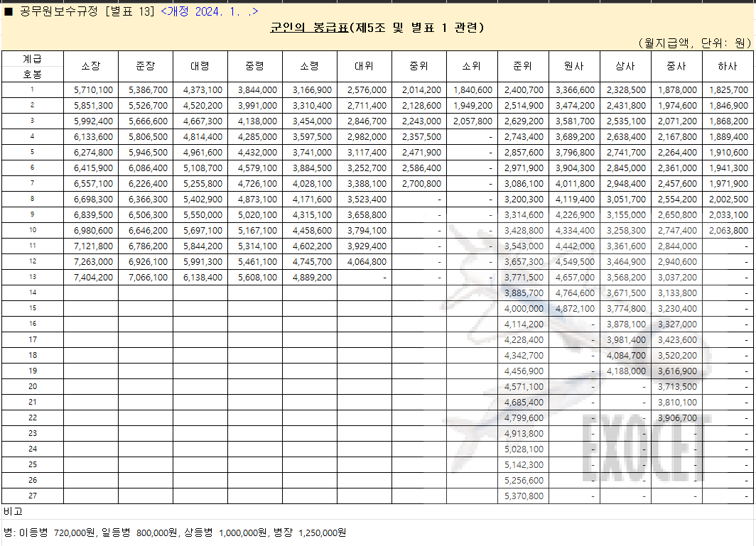Click the 준장 column header

tap(146, 66)
